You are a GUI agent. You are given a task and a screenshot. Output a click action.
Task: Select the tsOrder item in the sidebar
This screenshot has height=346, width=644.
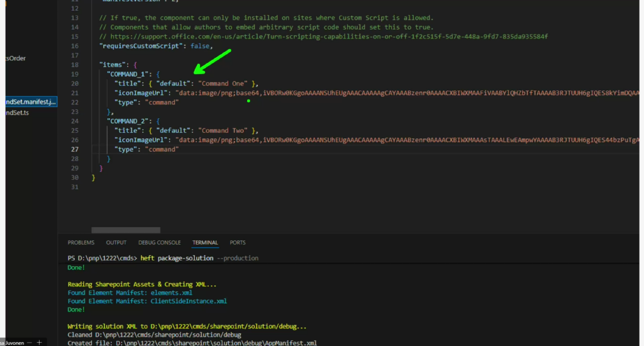pyautogui.click(x=16, y=59)
